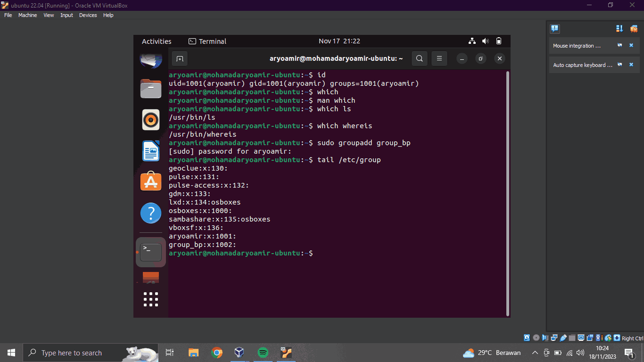Open the File menu in VirtualBox
The height and width of the screenshot is (362, 644).
(8, 15)
